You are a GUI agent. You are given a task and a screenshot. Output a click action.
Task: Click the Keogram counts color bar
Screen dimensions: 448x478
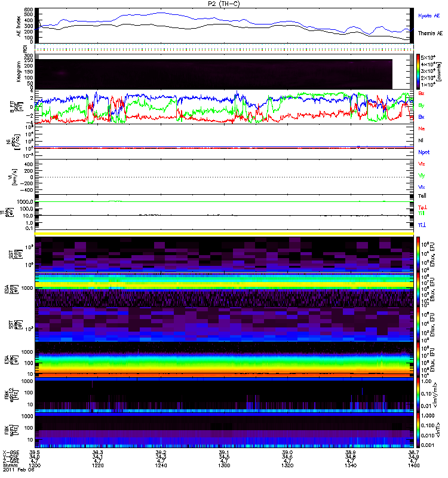(x=419, y=71)
